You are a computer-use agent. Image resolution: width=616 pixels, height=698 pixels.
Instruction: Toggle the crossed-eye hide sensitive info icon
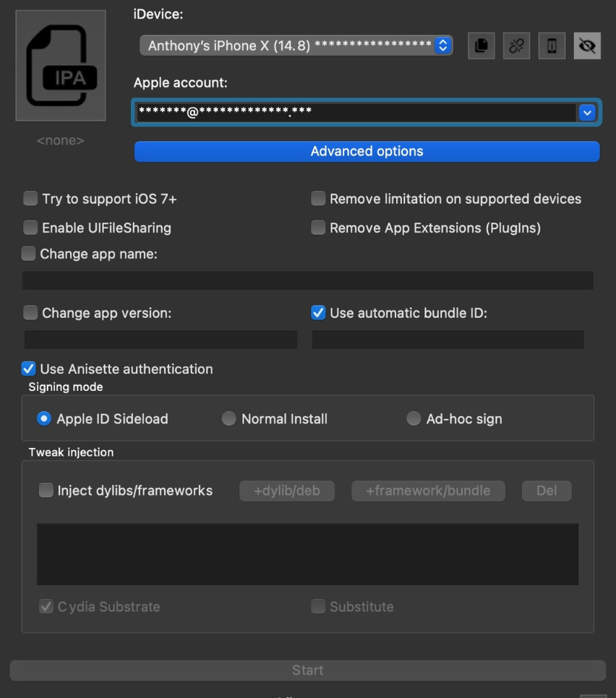[587, 46]
